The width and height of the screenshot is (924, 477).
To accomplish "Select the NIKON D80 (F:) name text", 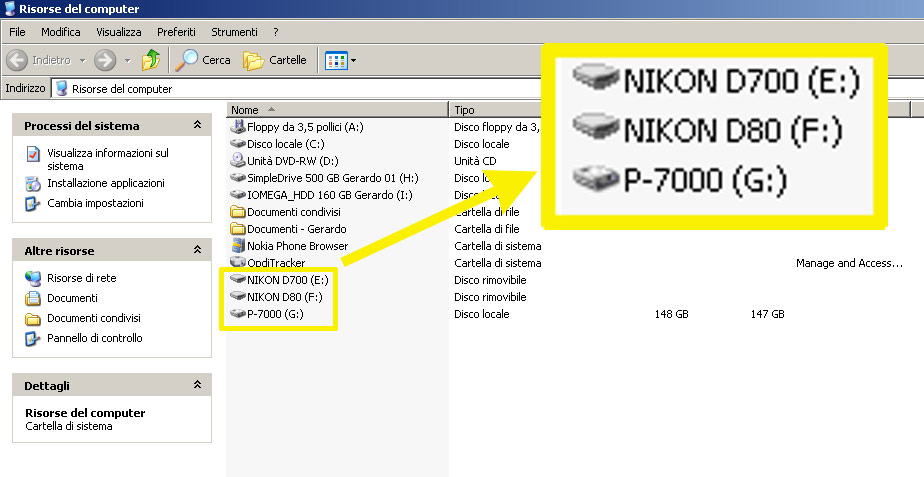I will (285, 297).
